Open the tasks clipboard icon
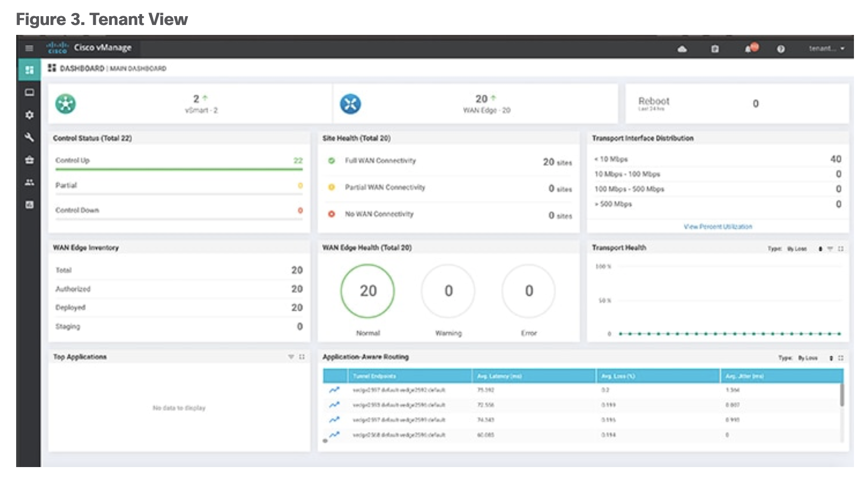868x478 pixels. 715,49
